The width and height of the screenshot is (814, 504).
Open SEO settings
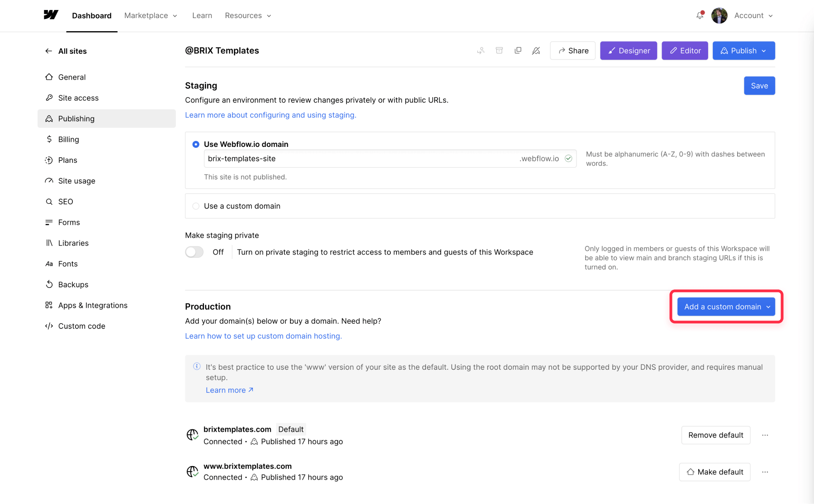[x=107, y=202]
